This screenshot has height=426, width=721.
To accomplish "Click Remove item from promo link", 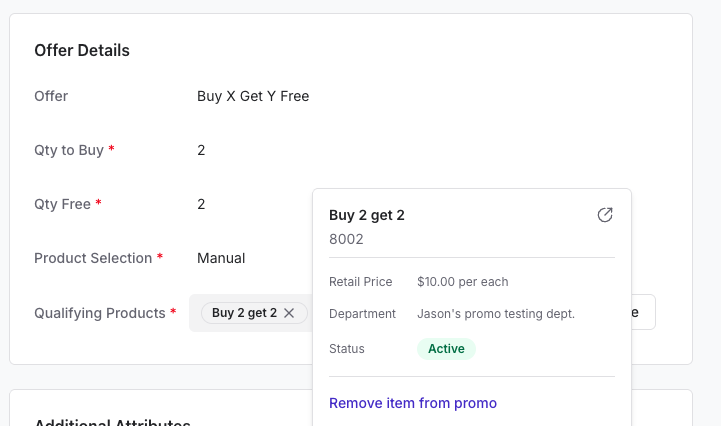I will pos(412,403).
